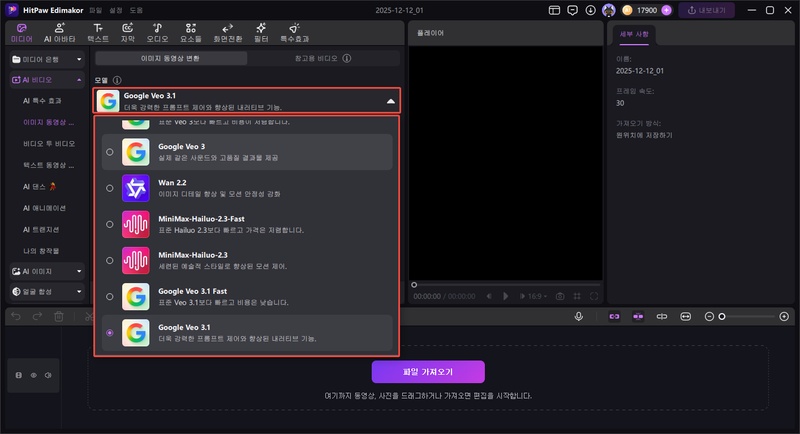The width and height of the screenshot is (800, 434).
Task: Select the Google Veo 3 radio option
Action: tap(109, 151)
